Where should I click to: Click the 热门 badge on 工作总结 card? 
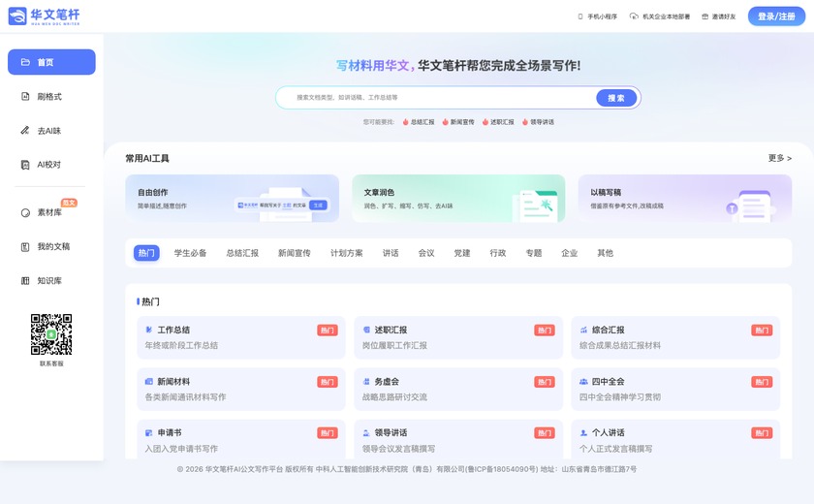point(328,331)
